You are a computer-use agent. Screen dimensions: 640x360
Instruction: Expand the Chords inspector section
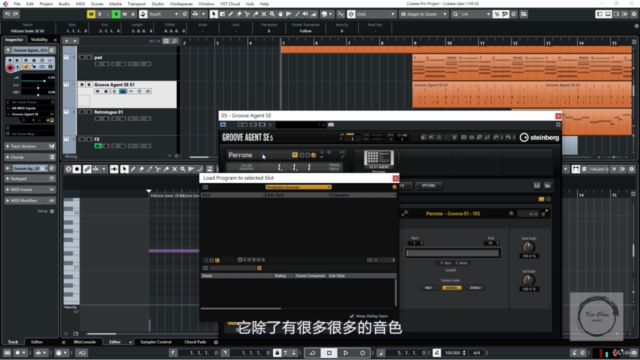29,157
